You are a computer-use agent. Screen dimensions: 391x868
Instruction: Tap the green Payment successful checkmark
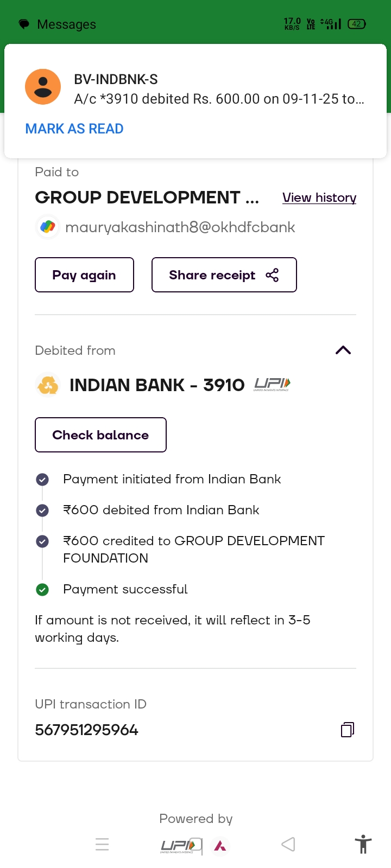[x=42, y=590]
